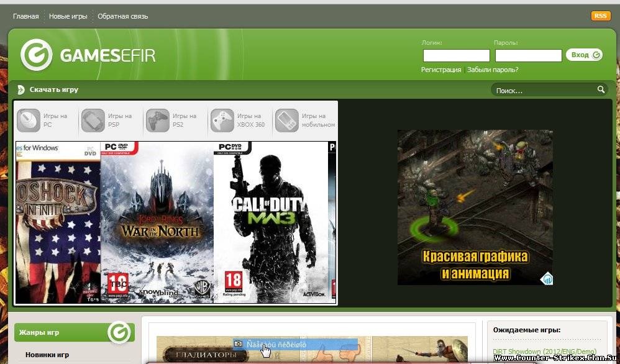Click the Скачать игру heading link
620x364 pixels.
(54, 89)
